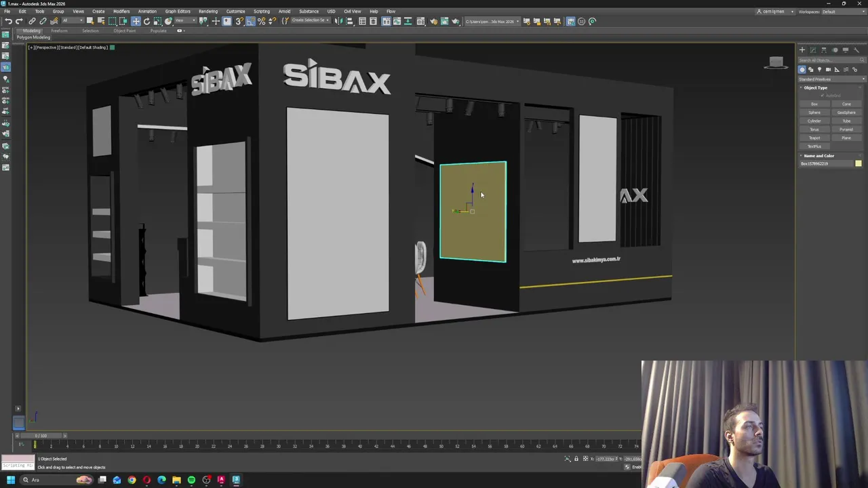Select the Cameras category icon
This screenshot has width=868, height=488.
(x=828, y=69)
